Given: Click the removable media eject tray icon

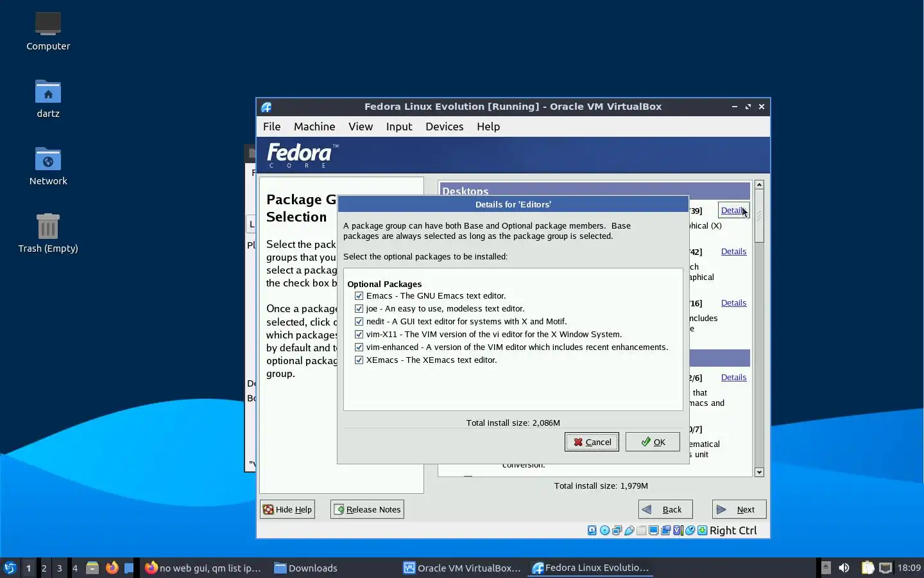Looking at the screenshot, I should tap(826, 568).
